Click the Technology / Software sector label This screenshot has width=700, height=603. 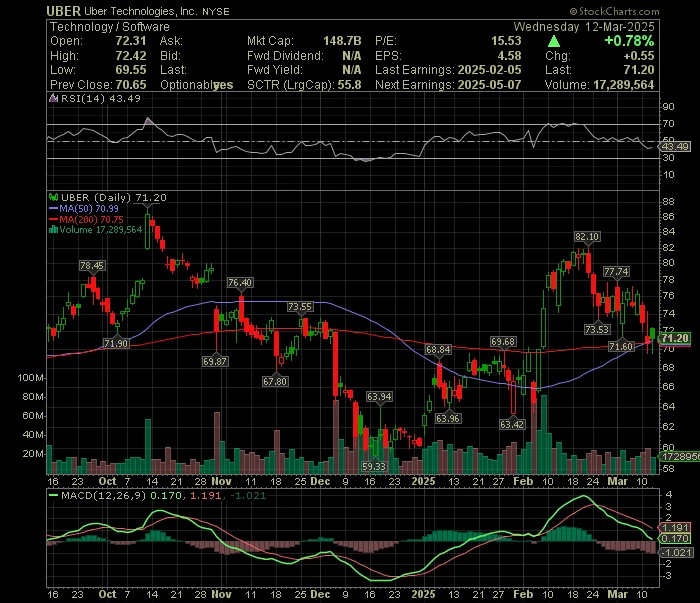[110, 27]
